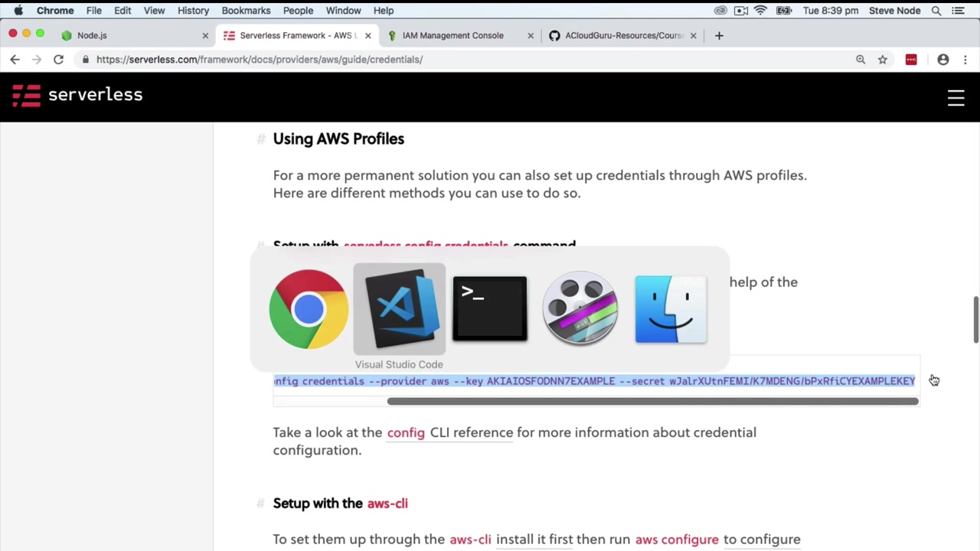Open the Wi-Fi status menu
Viewport: 980px width, 551px height.
tap(760, 11)
